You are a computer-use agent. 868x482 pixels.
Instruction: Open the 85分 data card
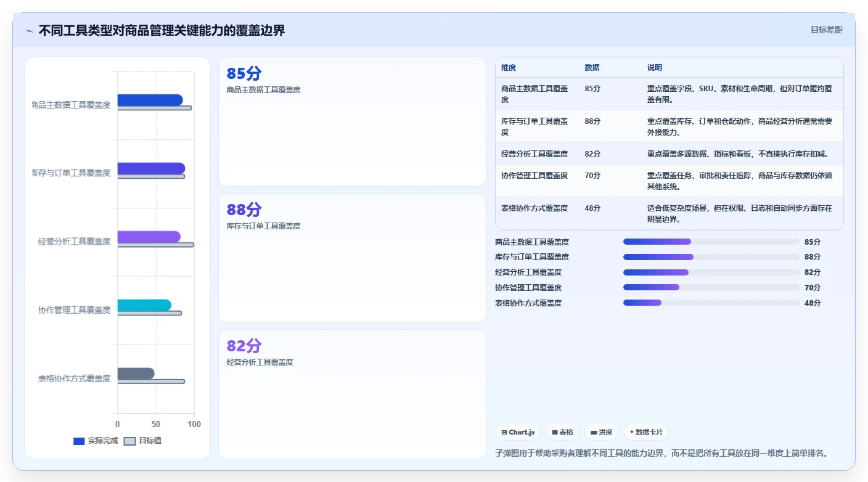pos(352,121)
